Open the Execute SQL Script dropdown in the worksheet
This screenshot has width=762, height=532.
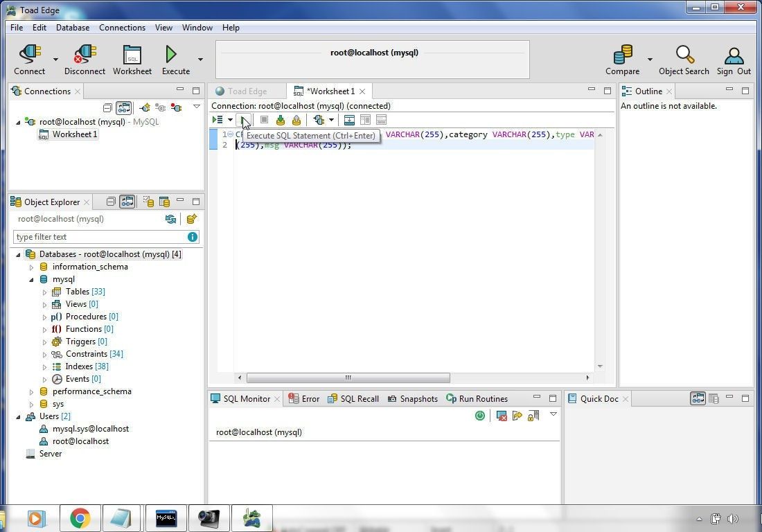(230, 120)
